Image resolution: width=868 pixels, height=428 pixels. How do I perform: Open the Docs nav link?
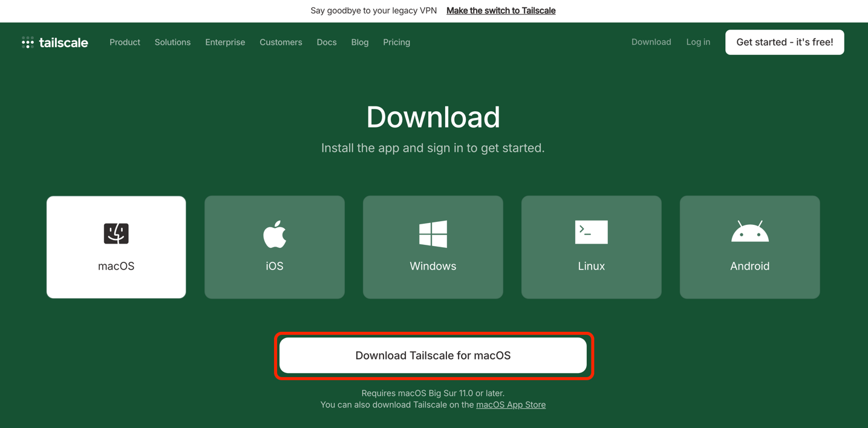[x=327, y=42]
